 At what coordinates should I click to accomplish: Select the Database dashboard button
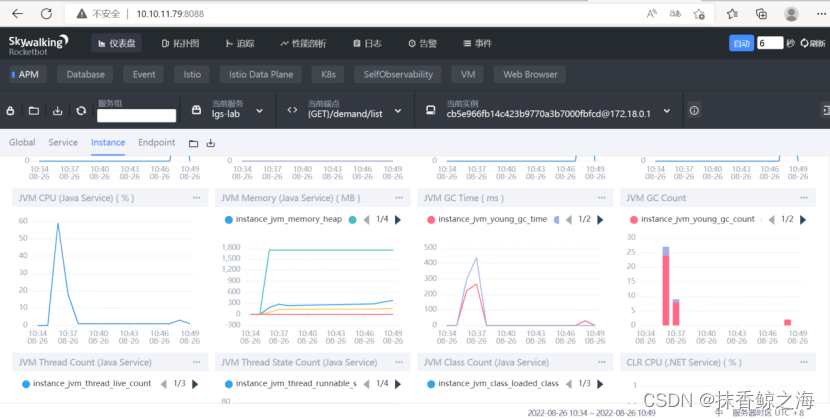[86, 75]
